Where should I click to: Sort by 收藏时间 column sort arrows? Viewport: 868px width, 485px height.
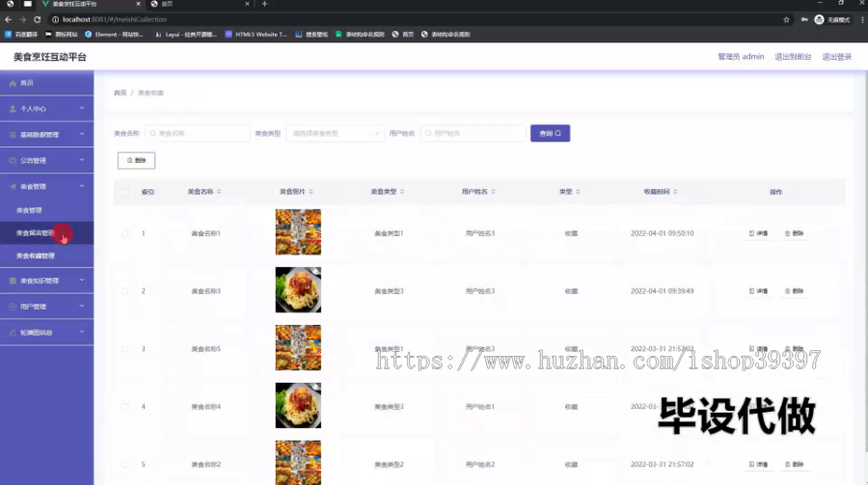pyautogui.click(x=675, y=192)
